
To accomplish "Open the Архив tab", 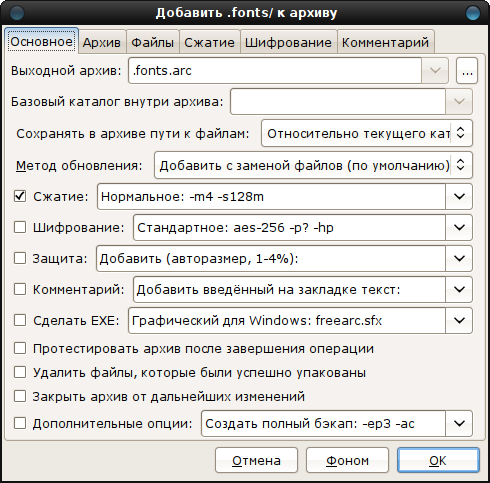I will [x=102, y=42].
